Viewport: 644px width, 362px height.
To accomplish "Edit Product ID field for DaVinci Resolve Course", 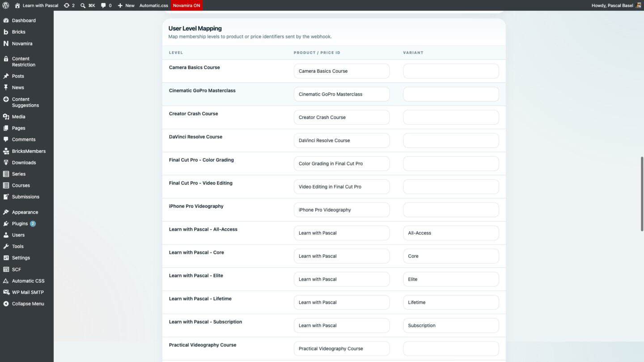I will pyautogui.click(x=342, y=140).
